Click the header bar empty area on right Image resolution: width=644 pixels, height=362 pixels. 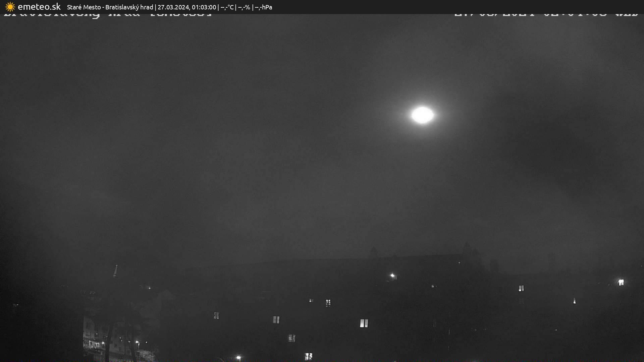(470, 7)
